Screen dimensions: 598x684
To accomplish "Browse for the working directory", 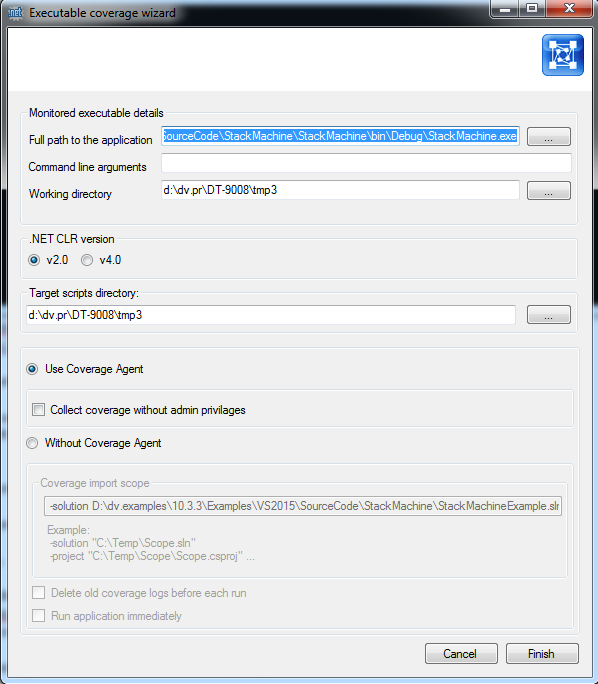I will click(549, 191).
